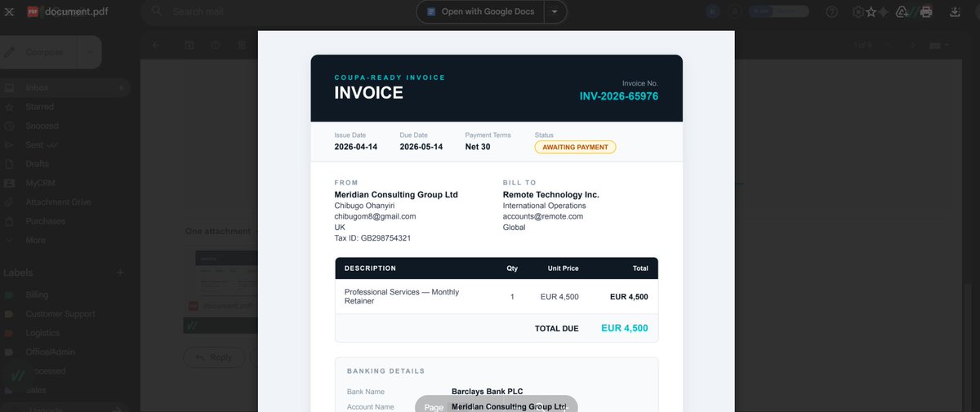Expand the Open with dropdown arrow
The width and height of the screenshot is (980, 412).
pyautogui.click(x=555, y=12)
